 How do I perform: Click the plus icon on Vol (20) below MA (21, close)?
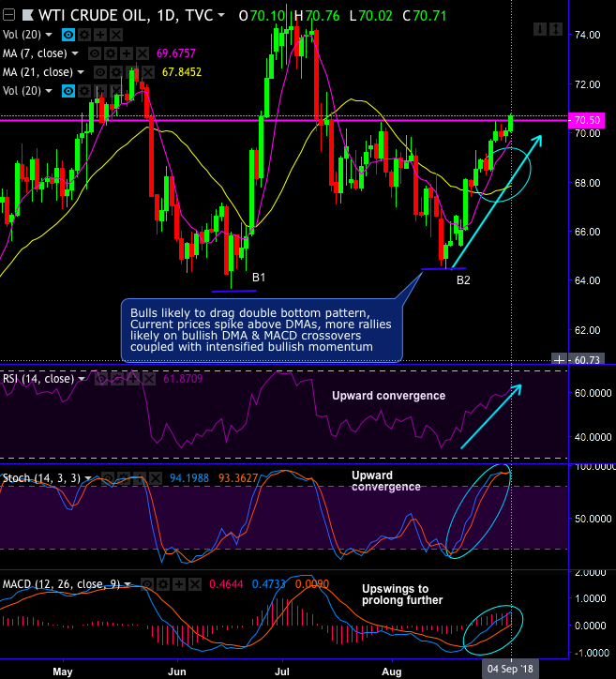pos(100,91)
